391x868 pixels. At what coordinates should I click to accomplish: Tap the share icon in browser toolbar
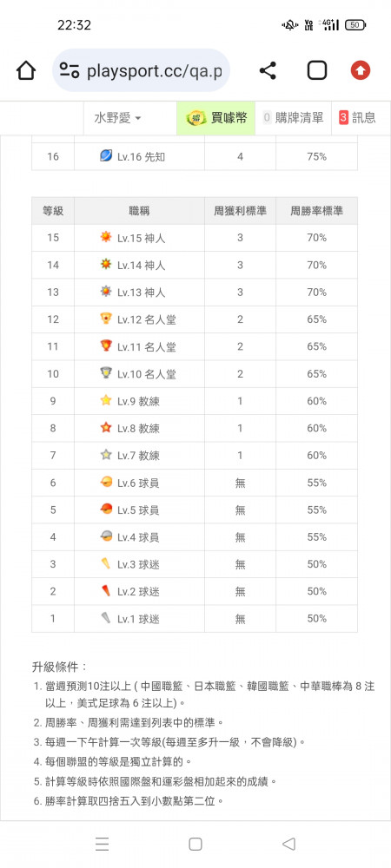[268, 71]
